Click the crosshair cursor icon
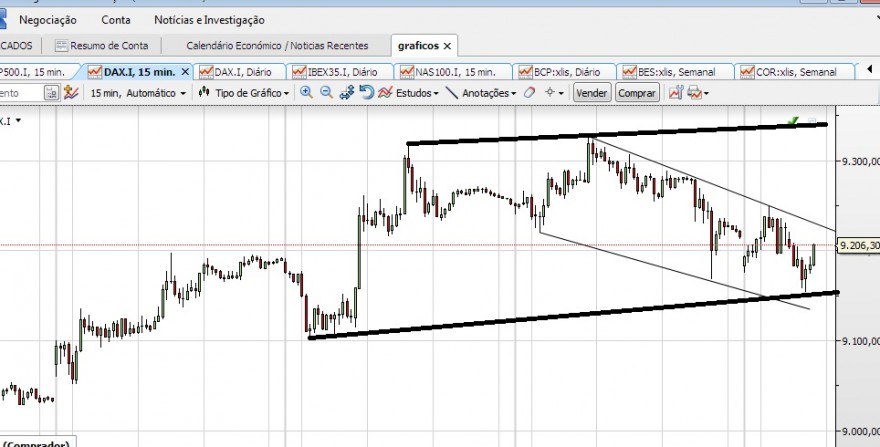880x447 pixels. (x=550, y=93)
